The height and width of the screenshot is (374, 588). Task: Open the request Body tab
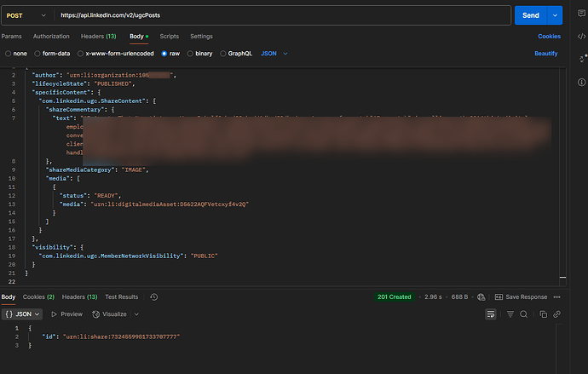coord(139,37)
